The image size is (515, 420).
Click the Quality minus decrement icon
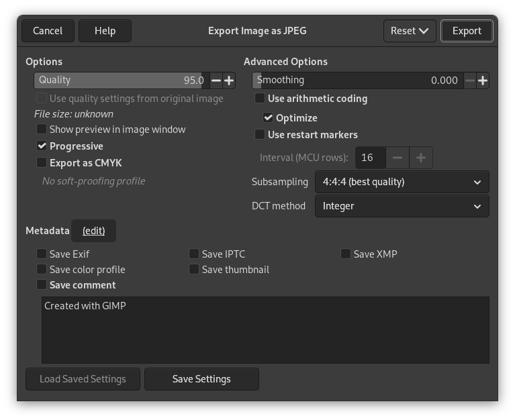tap(216, 81)
